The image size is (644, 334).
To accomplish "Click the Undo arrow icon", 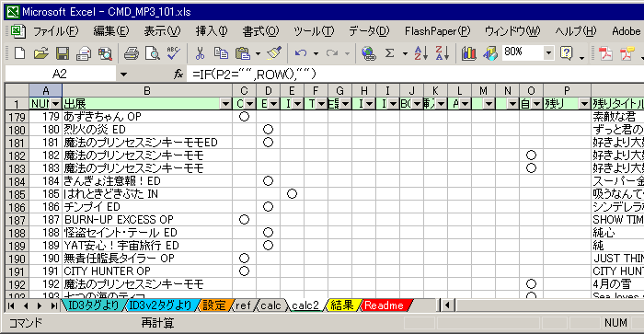I will click(301, 53).
